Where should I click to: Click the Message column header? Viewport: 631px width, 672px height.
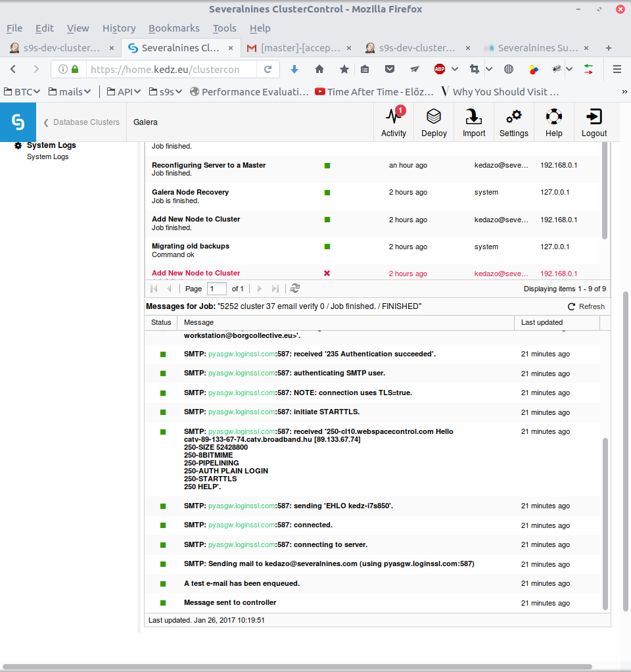point(346,322)
